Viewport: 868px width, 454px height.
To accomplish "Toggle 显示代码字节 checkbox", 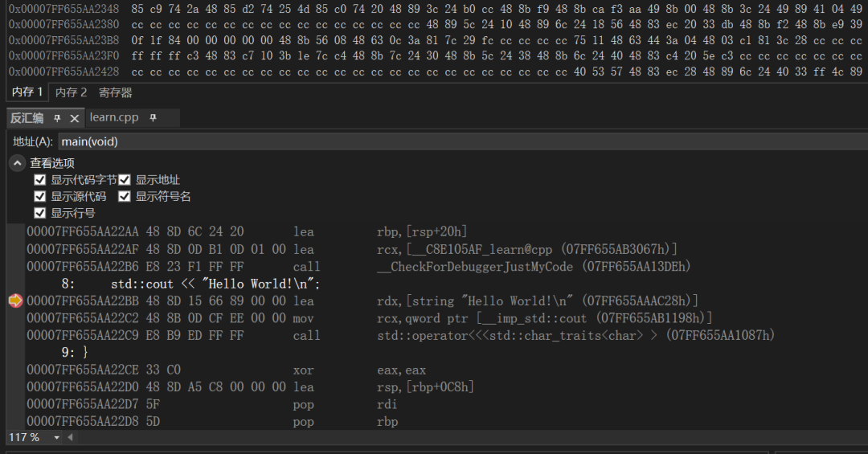I will point(40,180).
